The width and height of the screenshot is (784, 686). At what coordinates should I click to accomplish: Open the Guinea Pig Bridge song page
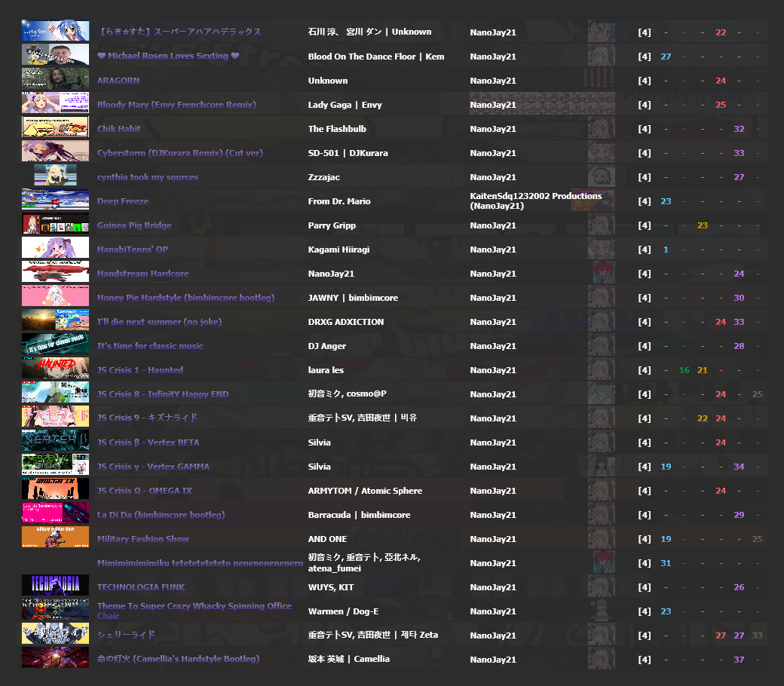point(134,225)
